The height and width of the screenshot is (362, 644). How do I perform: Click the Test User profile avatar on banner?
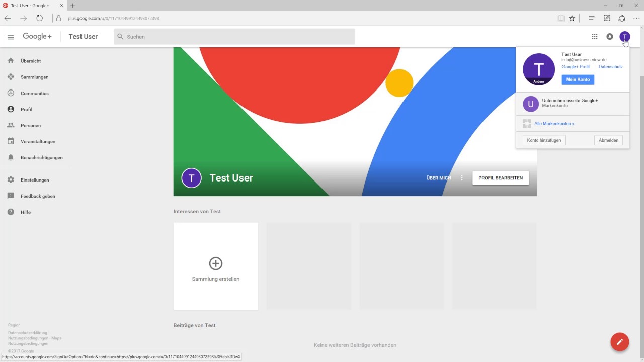click(192, 178)
